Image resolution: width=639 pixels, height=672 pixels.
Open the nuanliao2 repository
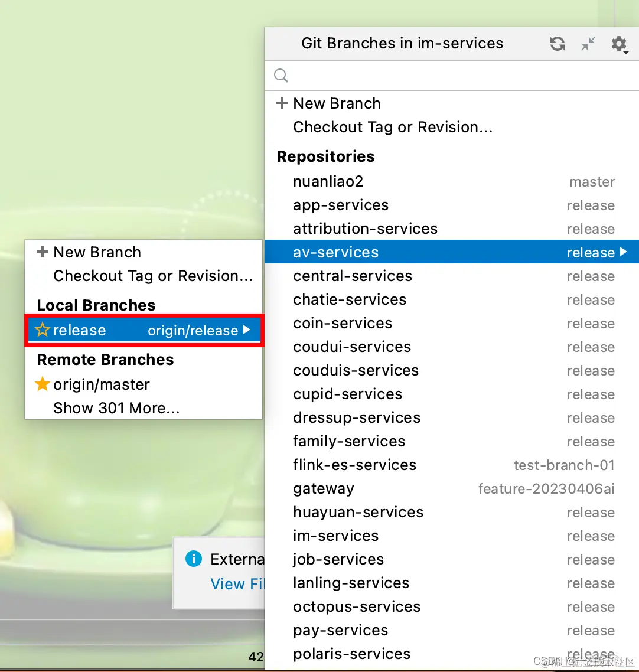pyautogui.click(x=452, y=181)
